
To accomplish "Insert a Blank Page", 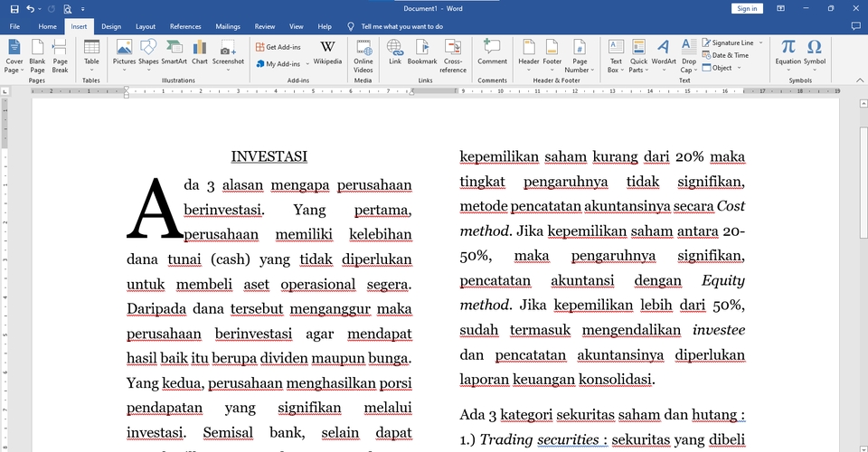I will pos(37,56).
